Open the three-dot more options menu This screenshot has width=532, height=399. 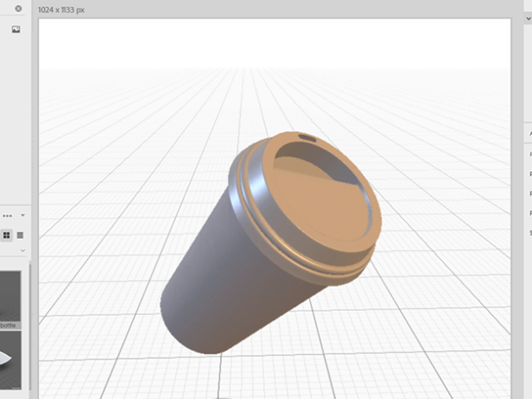7,215
